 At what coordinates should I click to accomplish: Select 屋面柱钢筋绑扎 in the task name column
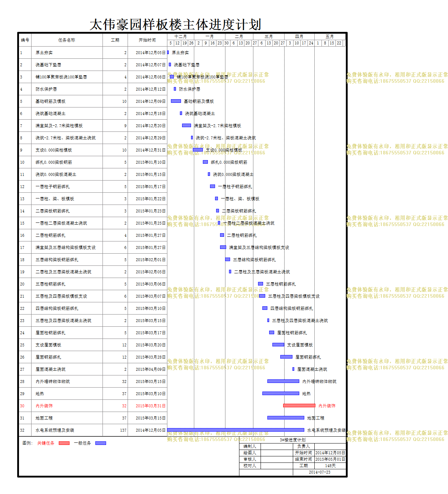(51, 333)
